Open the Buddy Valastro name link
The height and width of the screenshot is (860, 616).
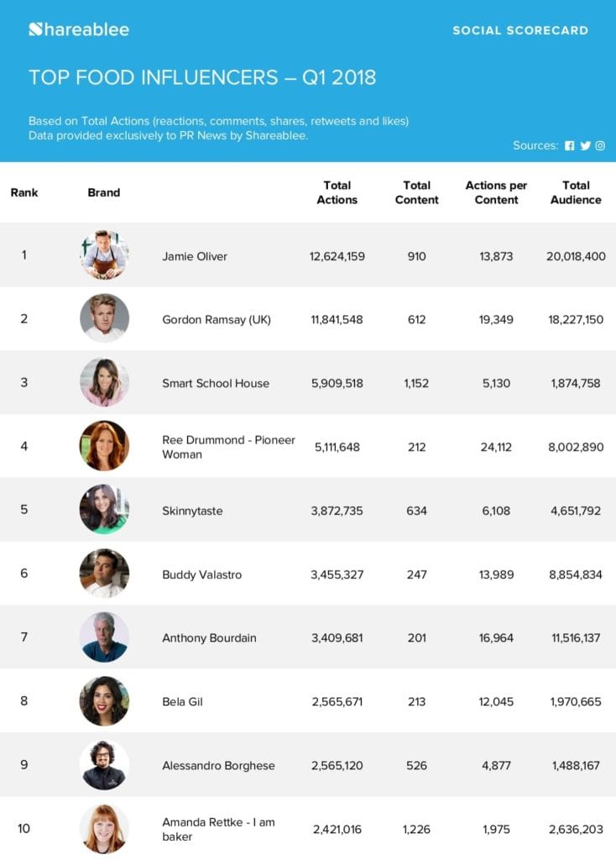point(201,574)
